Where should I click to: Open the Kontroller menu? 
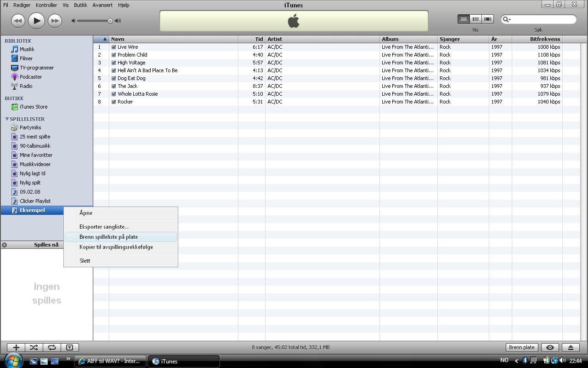point(46,5)
